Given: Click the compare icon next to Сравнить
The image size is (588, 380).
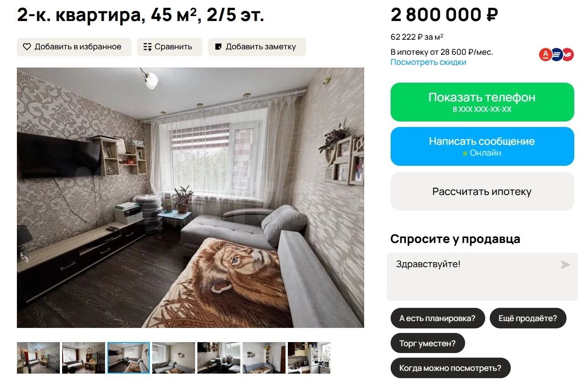Looking at the screenshot, I should click(148, 47).
